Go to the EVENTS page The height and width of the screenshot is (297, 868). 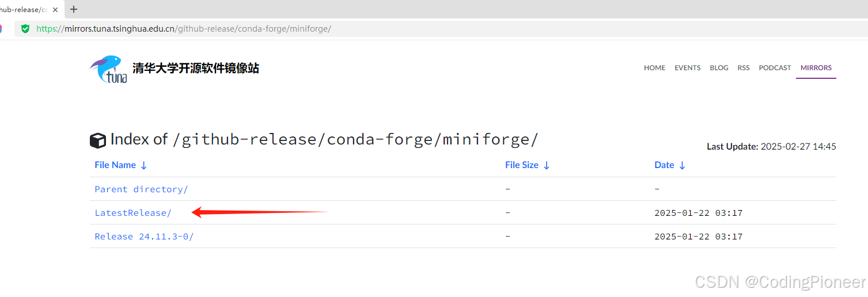(x=688, y=68)
